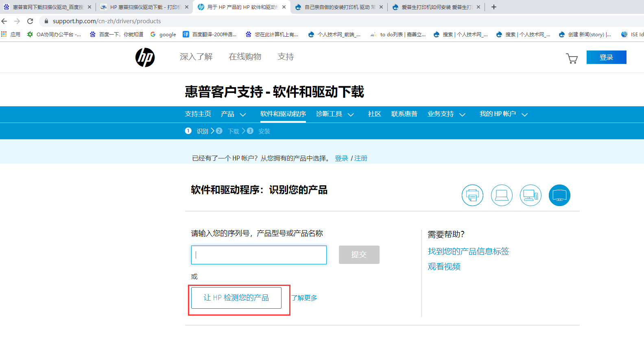Close the 自己亲自做的安装打印机驱动 tab

click(x=381, y=7)
